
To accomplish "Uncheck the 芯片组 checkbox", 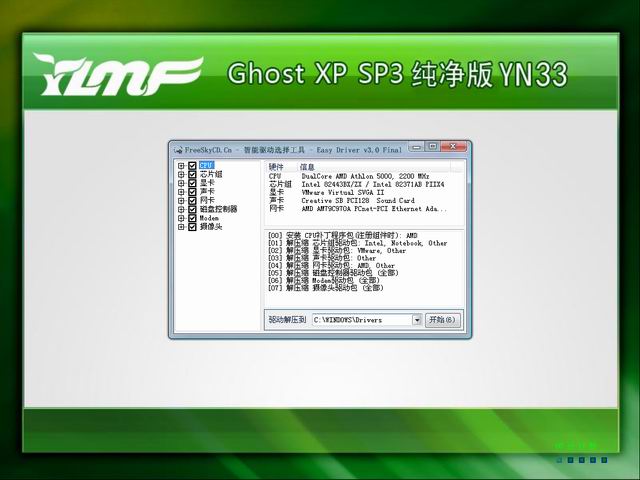I will pyautogui.click(x=192, y=174).
